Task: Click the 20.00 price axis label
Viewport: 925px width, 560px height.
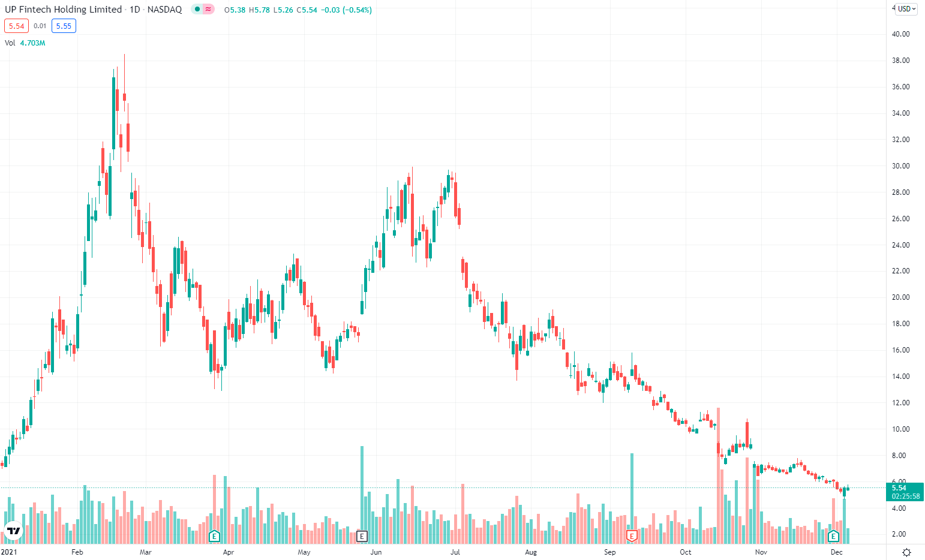Action: (900, 297)
